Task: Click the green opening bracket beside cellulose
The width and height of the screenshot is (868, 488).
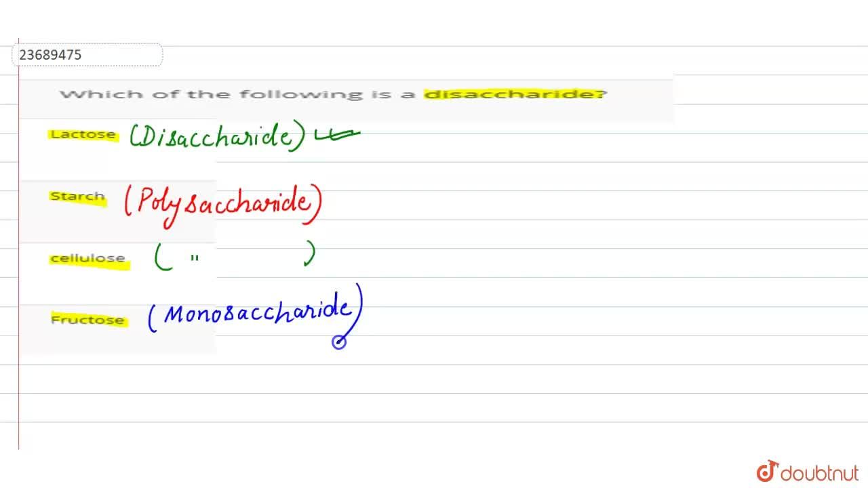Action: click(x=161, y=258)
